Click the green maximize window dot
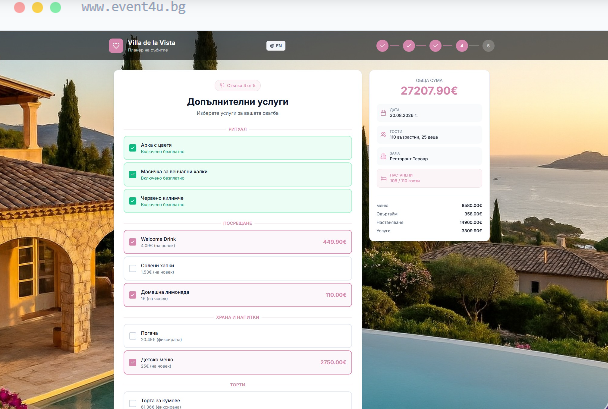This screenshot has height=409, width=608. click(x=55, y=7)
